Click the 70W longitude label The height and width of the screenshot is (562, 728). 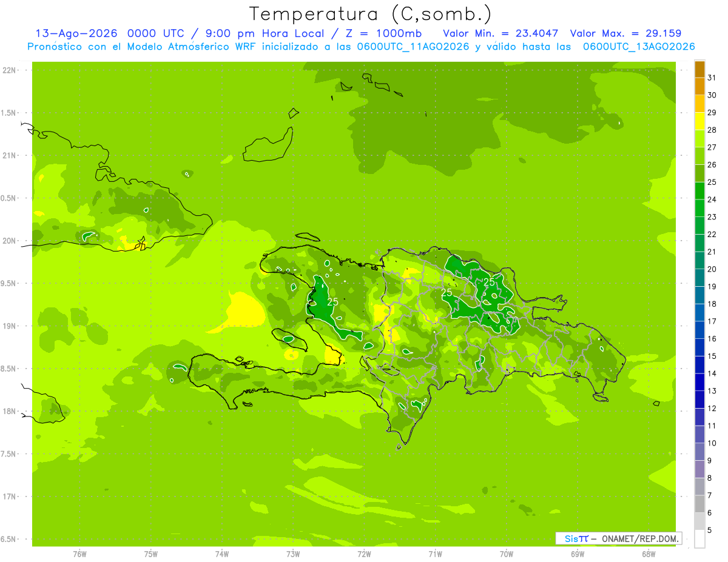point(507,554)
